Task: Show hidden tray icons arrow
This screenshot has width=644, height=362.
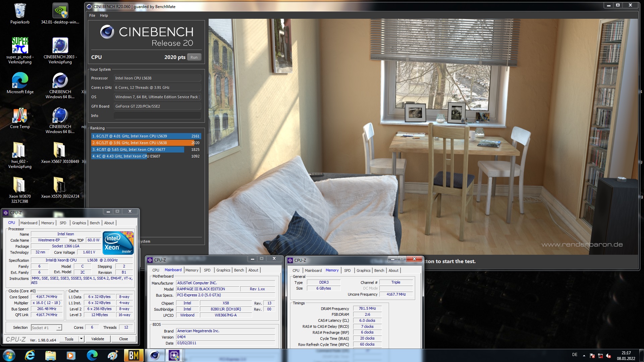Action: pos(584,356)
